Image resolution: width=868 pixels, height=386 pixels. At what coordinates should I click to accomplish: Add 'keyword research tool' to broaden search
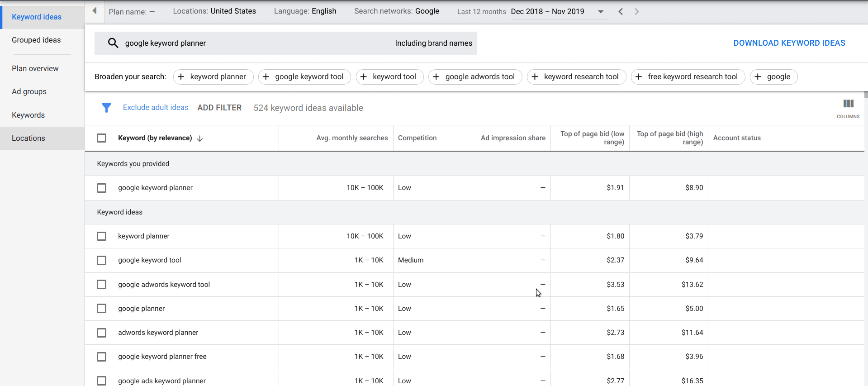point(576,77)
